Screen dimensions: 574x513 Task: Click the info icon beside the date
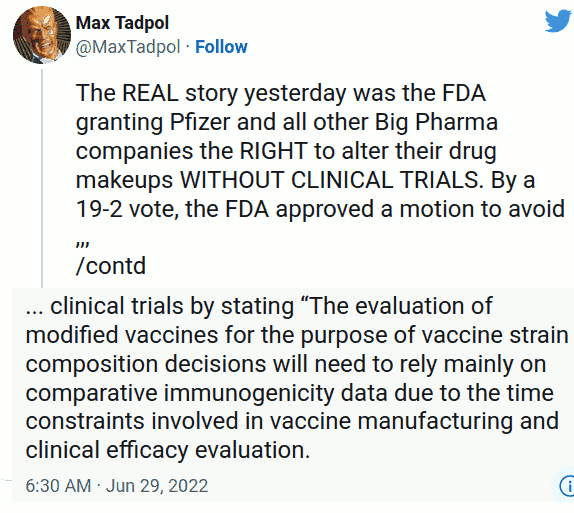(567, 486)
